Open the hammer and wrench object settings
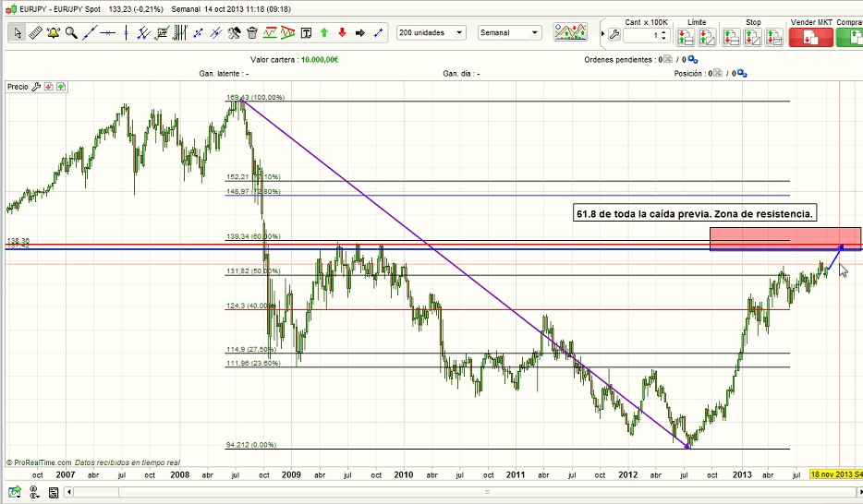The height and width of the screenshot is (504, 863). (234, 33)
